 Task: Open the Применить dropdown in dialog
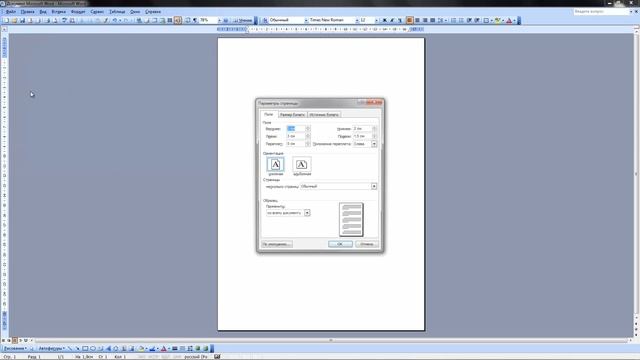tap(307, 213)
